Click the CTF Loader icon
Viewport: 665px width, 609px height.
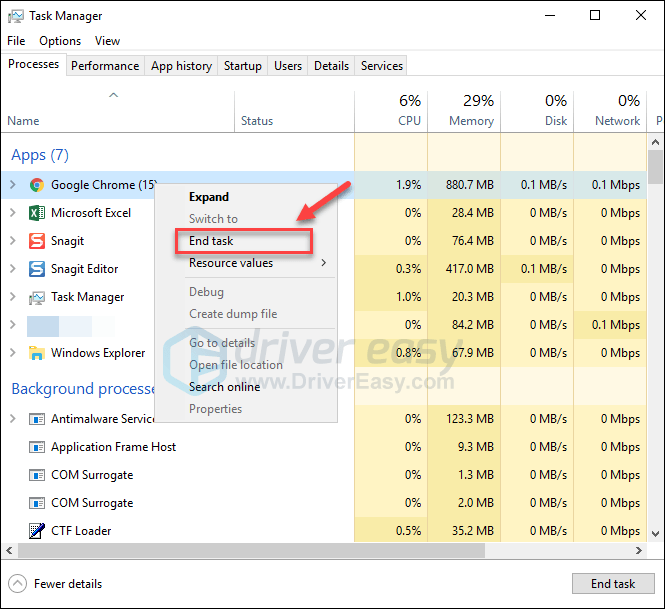tap(37, 531)
